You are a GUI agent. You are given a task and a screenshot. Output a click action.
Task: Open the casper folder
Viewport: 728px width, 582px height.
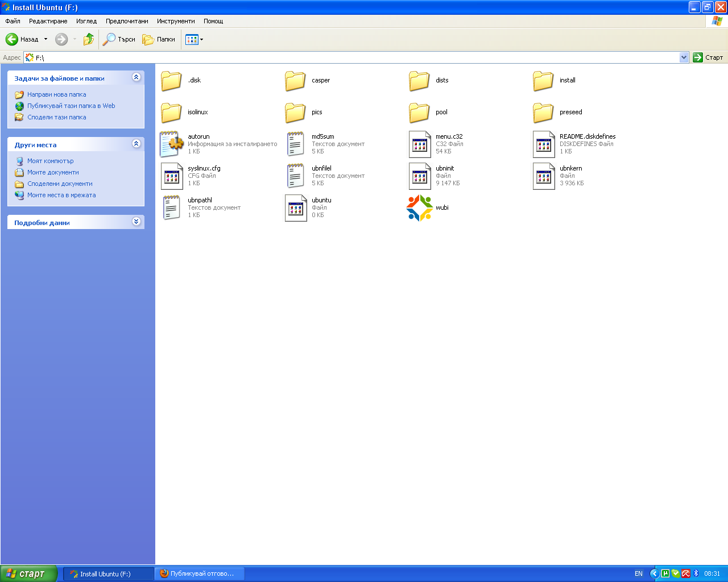[307, 81]
